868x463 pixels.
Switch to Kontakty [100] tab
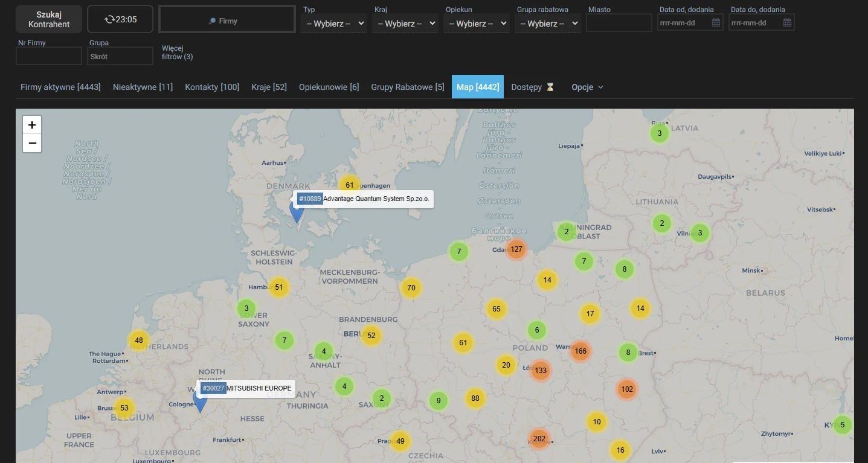coord(212,87)
